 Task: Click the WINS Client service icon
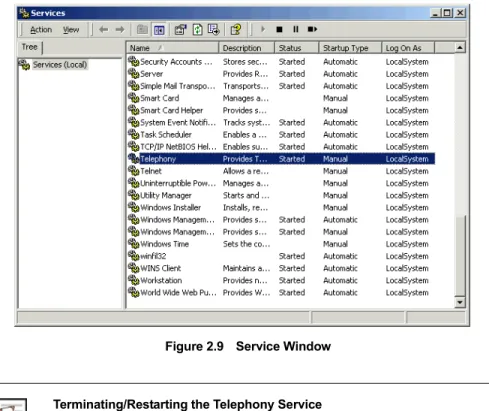(x=134, y=268)
